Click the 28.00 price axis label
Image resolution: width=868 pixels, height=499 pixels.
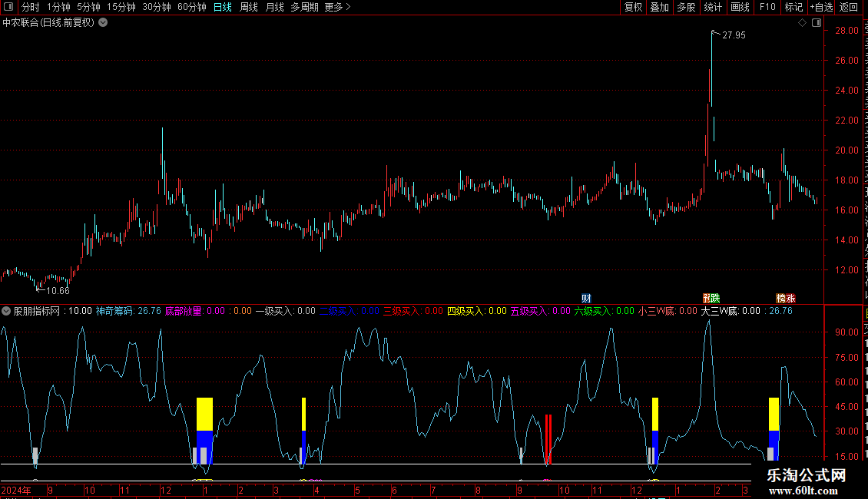pyautogui.click(x=847, y=31)
